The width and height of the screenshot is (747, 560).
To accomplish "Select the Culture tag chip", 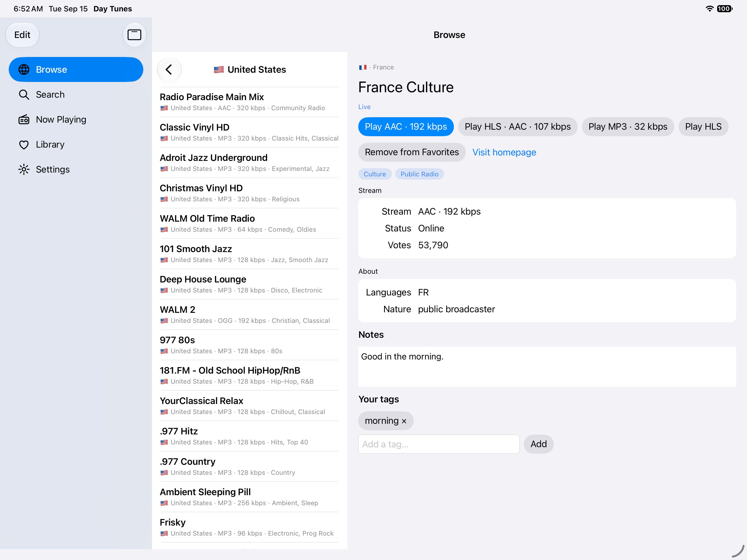I will 375,174.
